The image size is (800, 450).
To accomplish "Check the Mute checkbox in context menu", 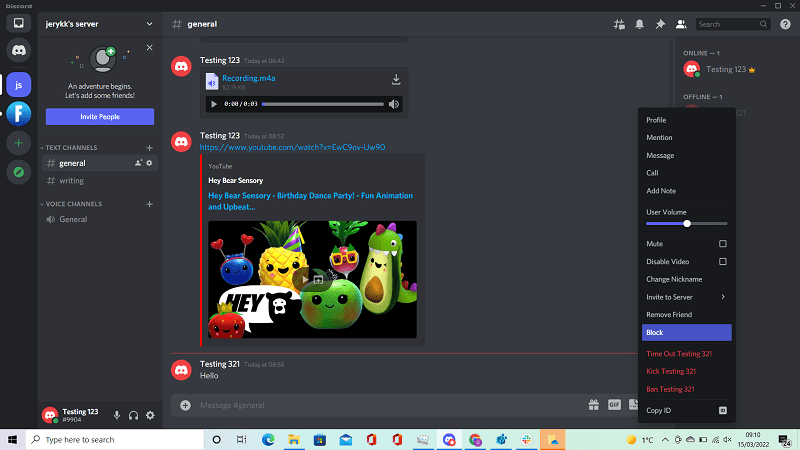I will click(x=722, y=243).
